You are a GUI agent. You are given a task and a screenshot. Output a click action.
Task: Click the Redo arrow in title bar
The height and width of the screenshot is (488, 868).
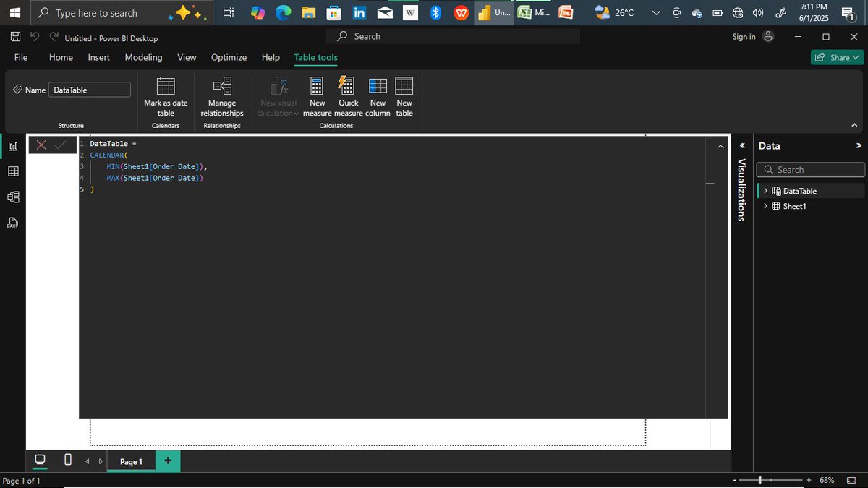tap(54, 37)
